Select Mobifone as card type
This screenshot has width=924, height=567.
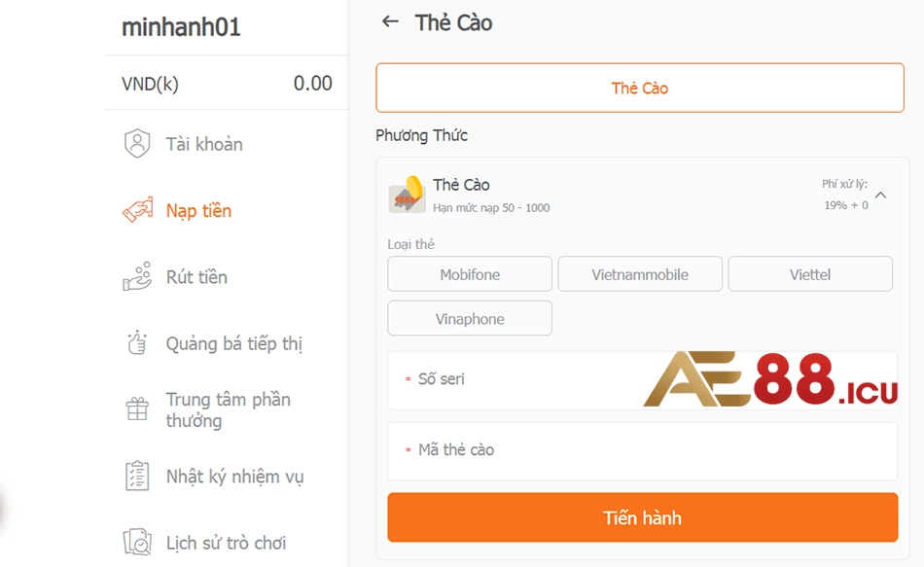[470, 273]
